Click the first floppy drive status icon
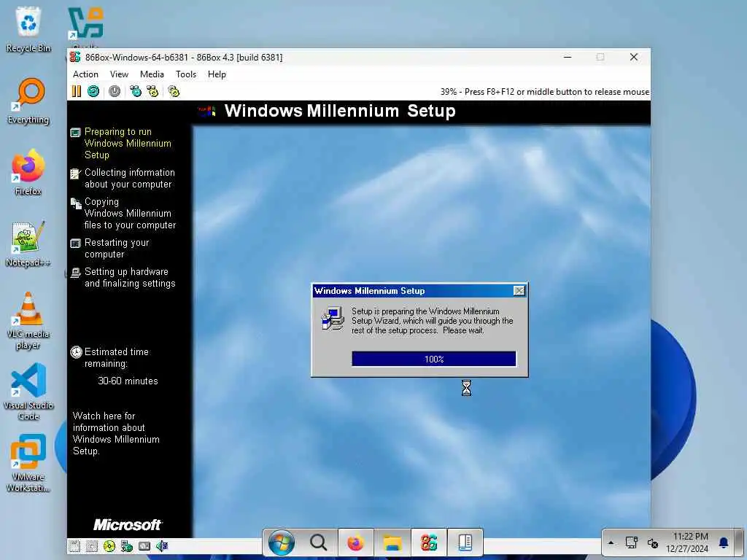This screenshot has width=747, height=560. pyautogui.click(x=74, y=546)
